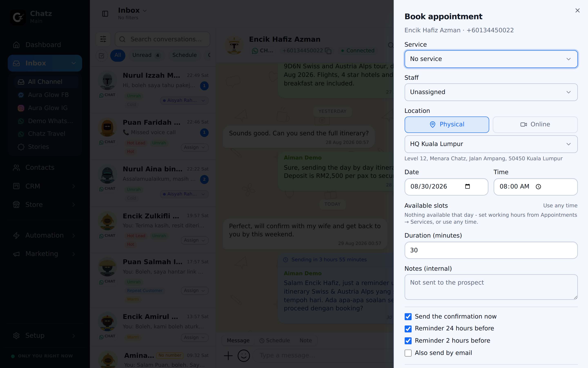This screenshot has width=588, height=368.
Task: Expand the Automation sidebar section
Action: [x=45, y=235]
